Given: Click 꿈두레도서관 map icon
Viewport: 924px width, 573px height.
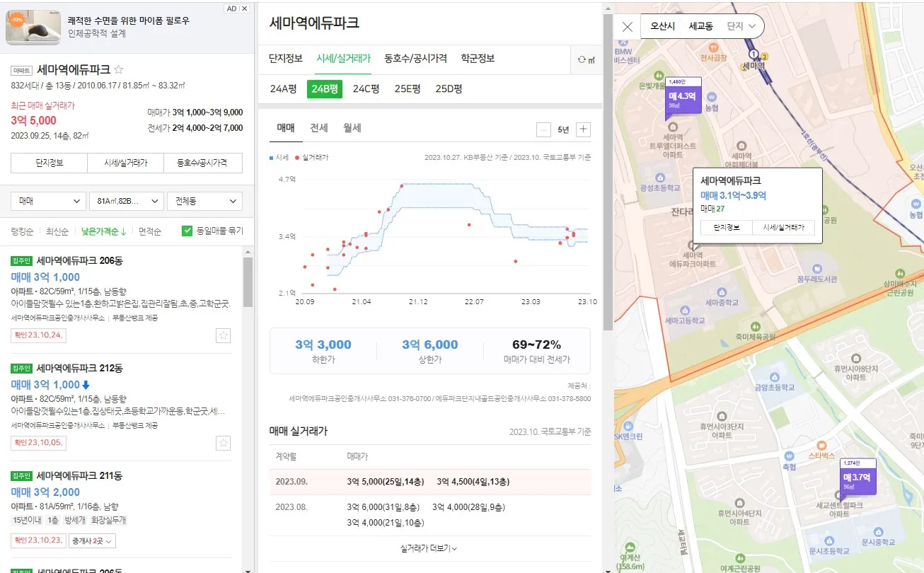Looking at the screenshot, I should click(816, 269).
